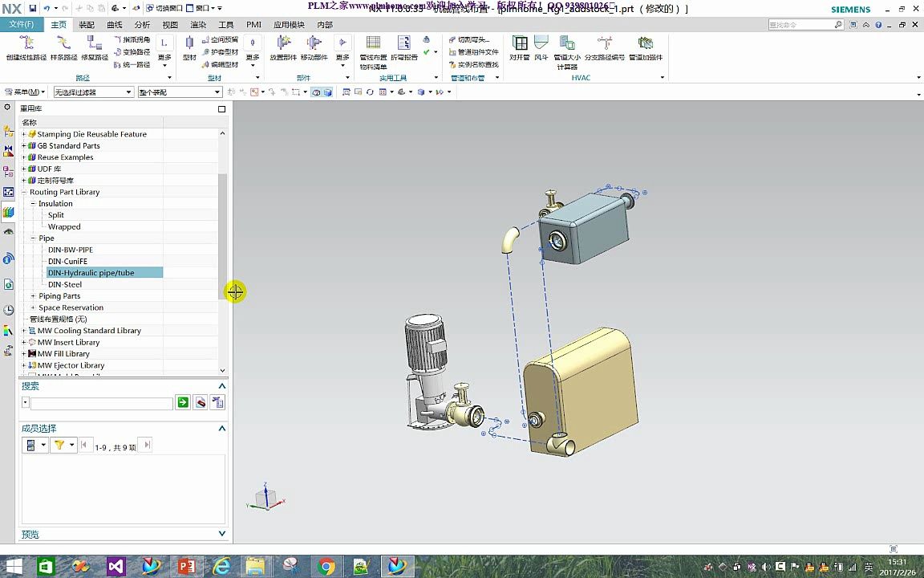Collapse the Insulation node
The image size is (924, 578).
(x=33, y=203)
